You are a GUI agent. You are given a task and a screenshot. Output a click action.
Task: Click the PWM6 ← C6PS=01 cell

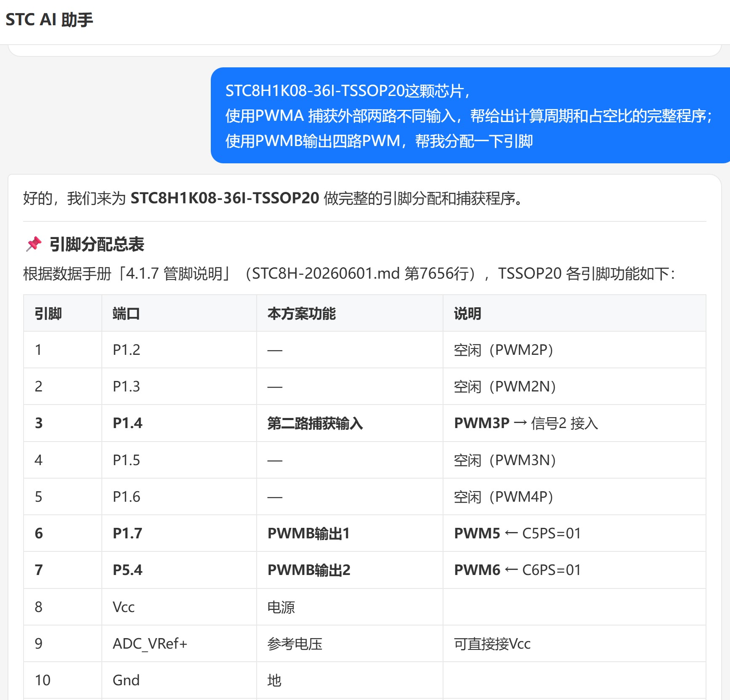coord(574,570)
